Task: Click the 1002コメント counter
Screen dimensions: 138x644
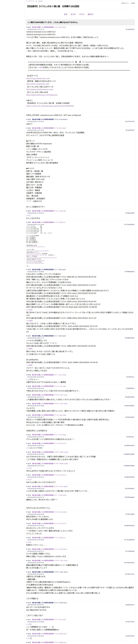Action: click(x=125, y=3)
